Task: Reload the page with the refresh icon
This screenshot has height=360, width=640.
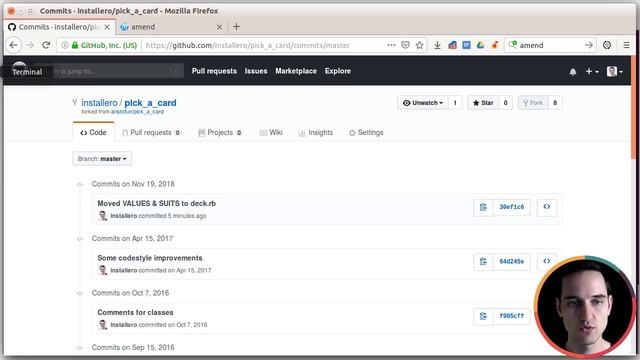Action: click(x=46, y=45)
